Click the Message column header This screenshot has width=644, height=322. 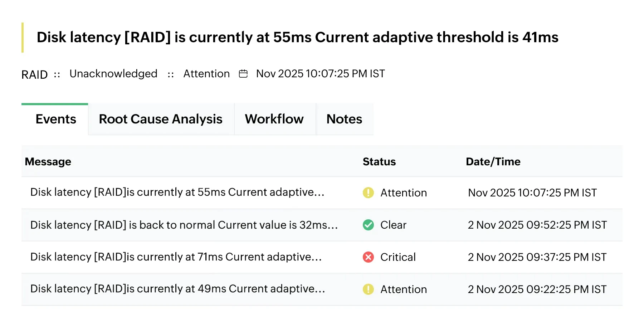[48, 161]
